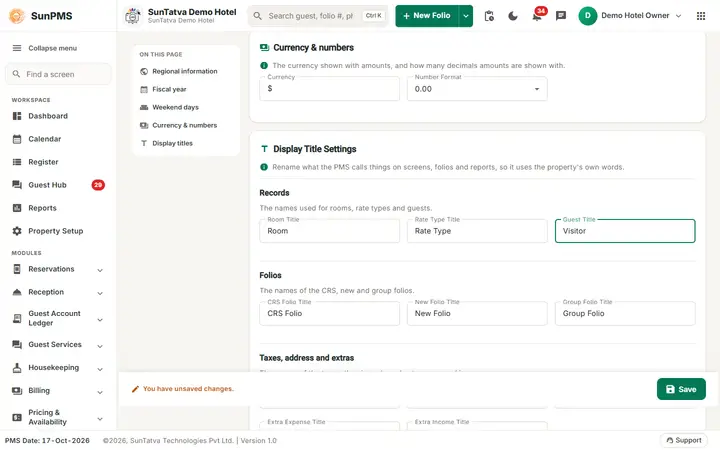Viewport: 720px width, 450px height.
Task: Click the Collapse menu label
Action: [52, 48]
